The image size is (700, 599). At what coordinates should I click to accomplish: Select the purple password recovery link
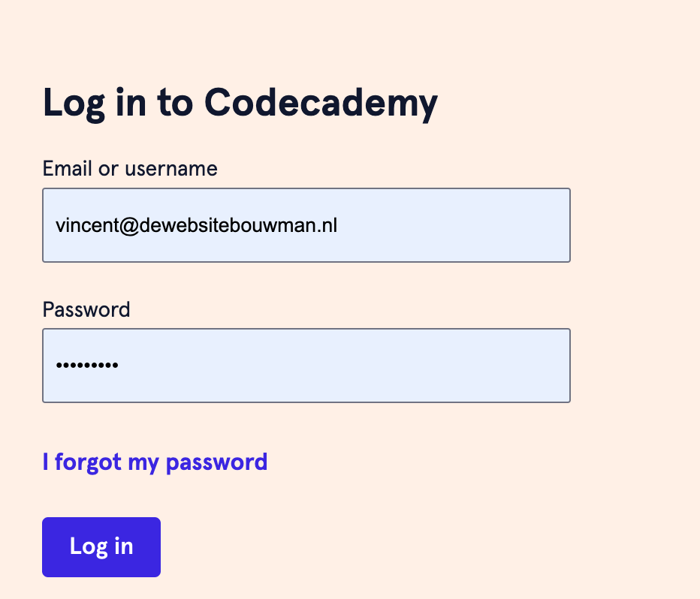click(155, 462)
